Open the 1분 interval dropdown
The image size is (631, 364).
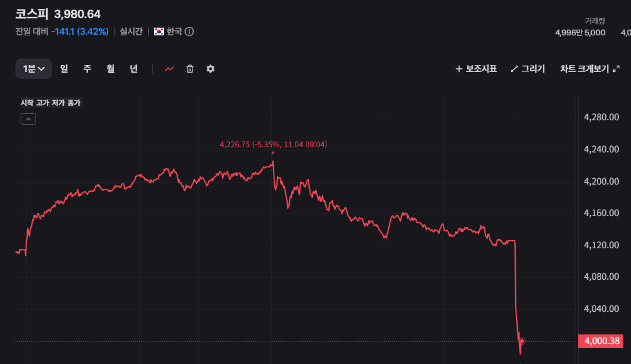(33, 69)
